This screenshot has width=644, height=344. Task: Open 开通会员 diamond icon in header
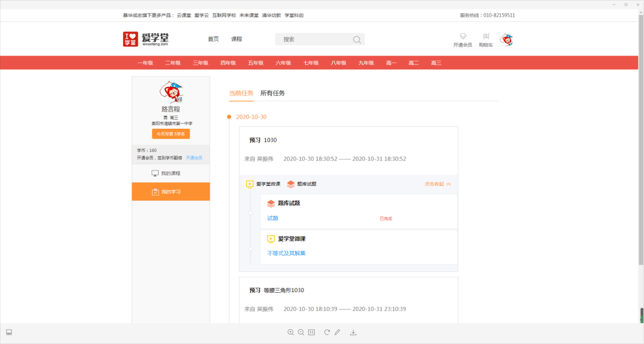[x=463, y=36]
